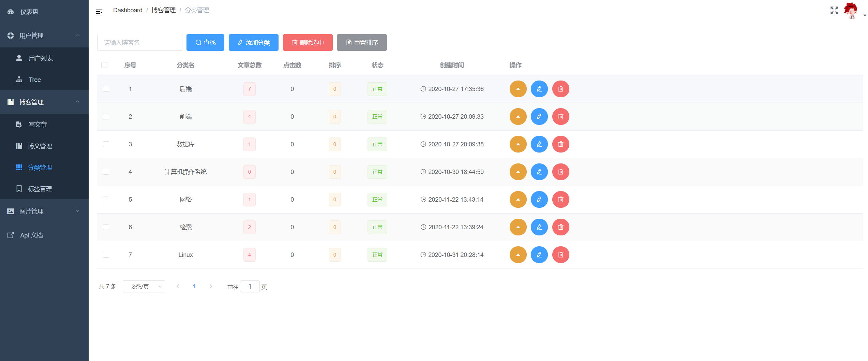Click the edit icon for 后端 row
The height and width of the screenshot is (361, 868).
tap(539, 89)
